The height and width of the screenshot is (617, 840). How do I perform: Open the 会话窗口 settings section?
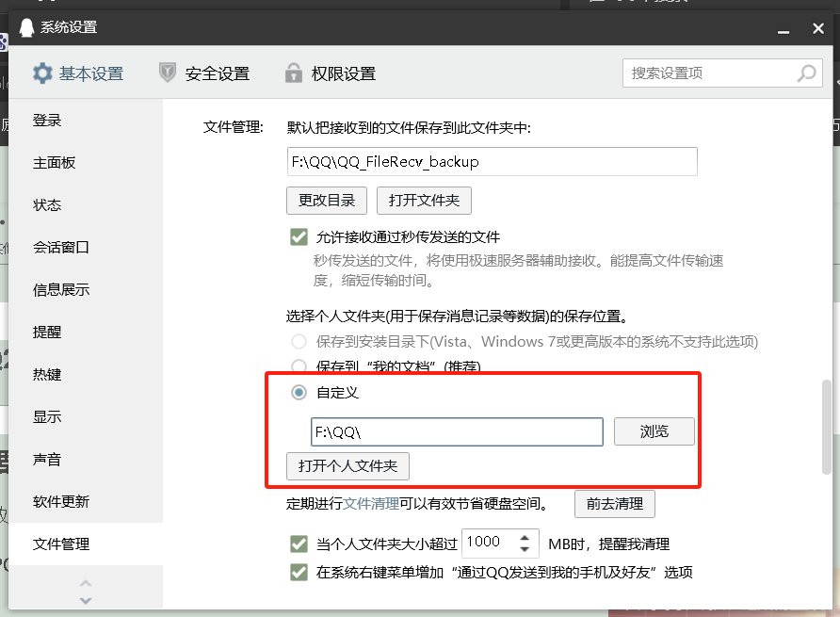pos(86,247)
